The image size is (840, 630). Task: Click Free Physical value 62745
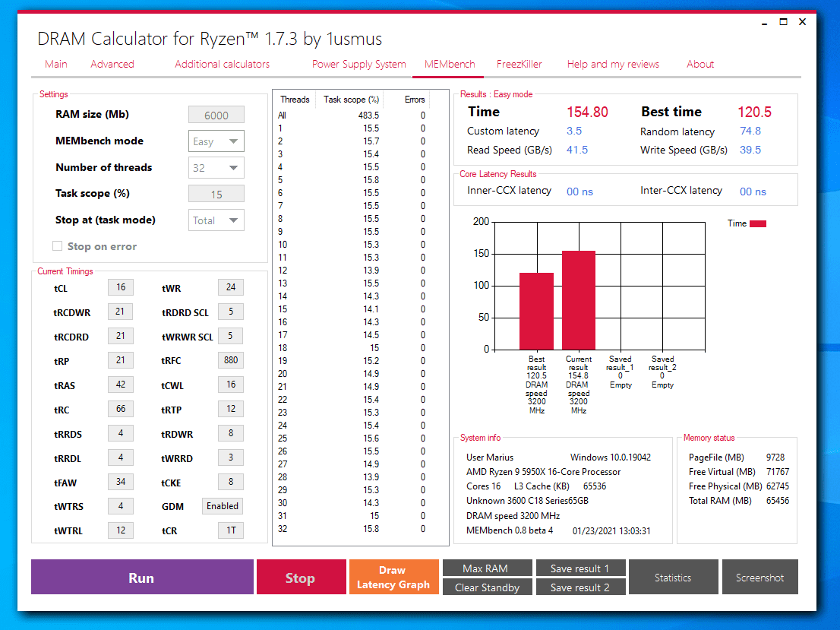pos(777,486)
